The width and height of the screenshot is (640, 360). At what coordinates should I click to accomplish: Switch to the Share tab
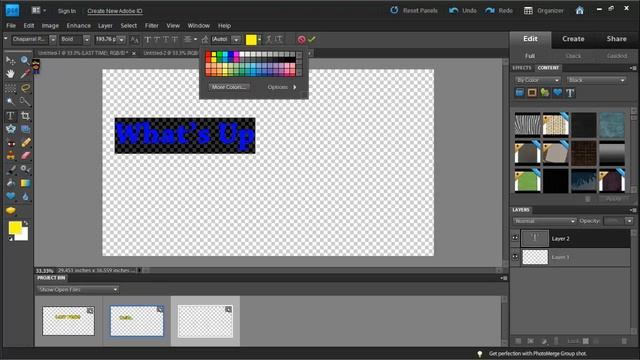click(x=616, y=39)
